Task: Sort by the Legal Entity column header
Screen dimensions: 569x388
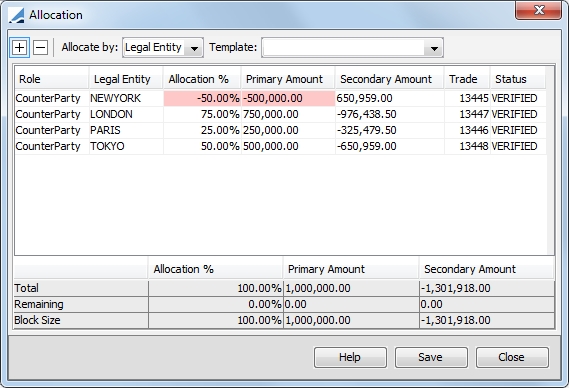Action: tap(126, 79)
